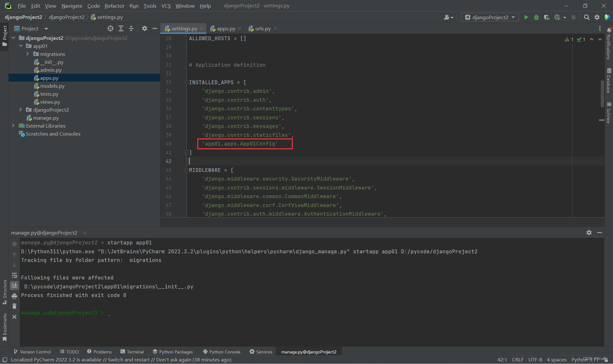This screenshot has width=613, height=364.
Task: Click the Debug bug icon
Action: (536, 17)
